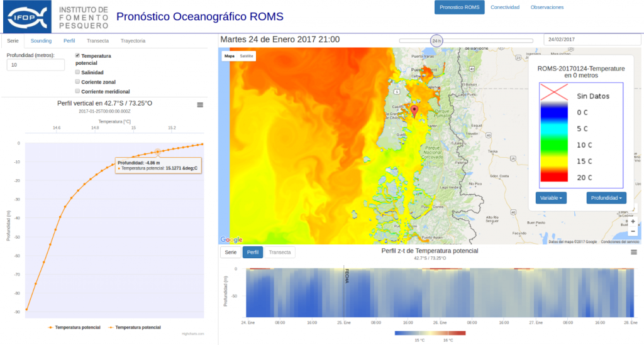Zoom out on the map
The height and width of the screenshot is (345, 644).
coord(633,231)
